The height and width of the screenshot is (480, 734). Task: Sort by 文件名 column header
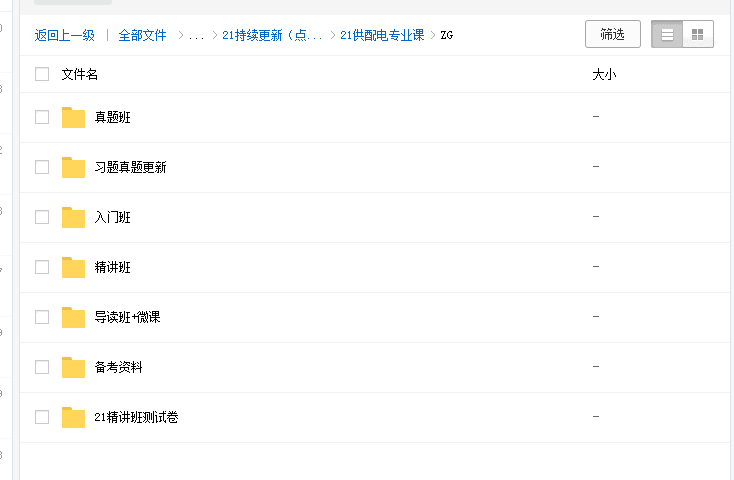tap(80, 74)
